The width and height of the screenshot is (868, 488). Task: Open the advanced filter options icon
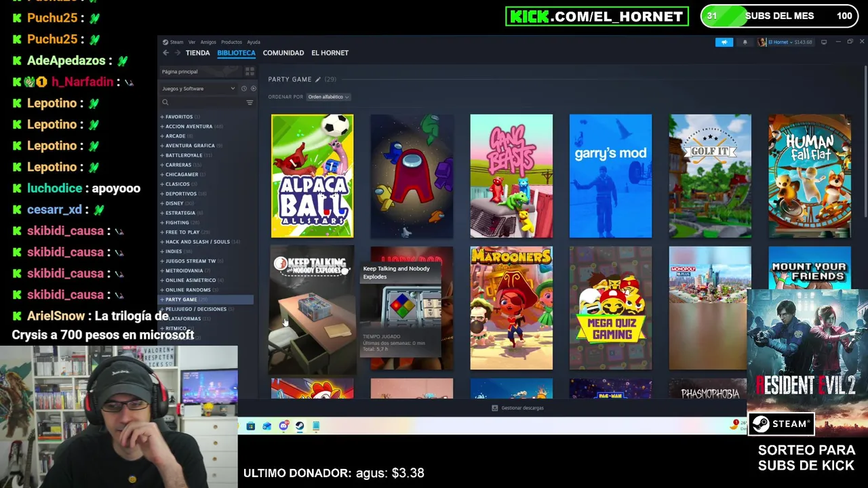tap(250, 102)
